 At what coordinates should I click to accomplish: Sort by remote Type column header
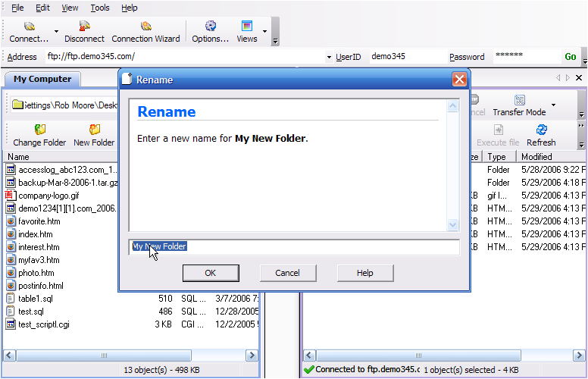pos(499,157)
